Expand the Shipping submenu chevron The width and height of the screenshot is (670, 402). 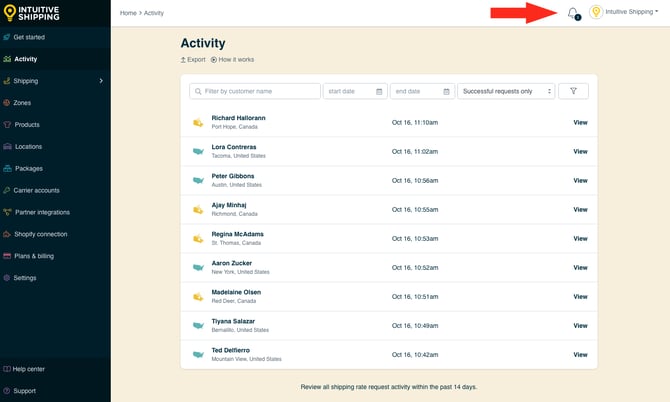(101, 81)
